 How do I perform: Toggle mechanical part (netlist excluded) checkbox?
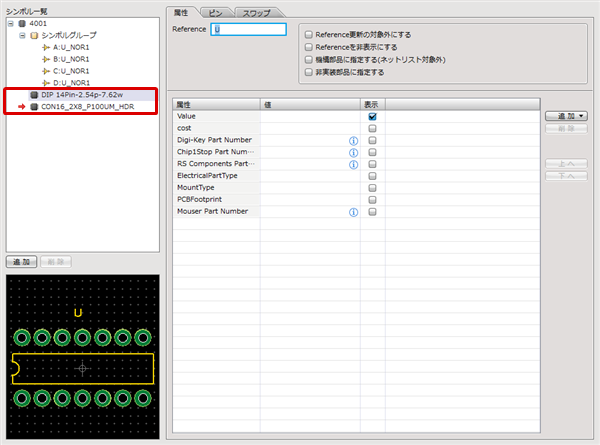point(308,60)
